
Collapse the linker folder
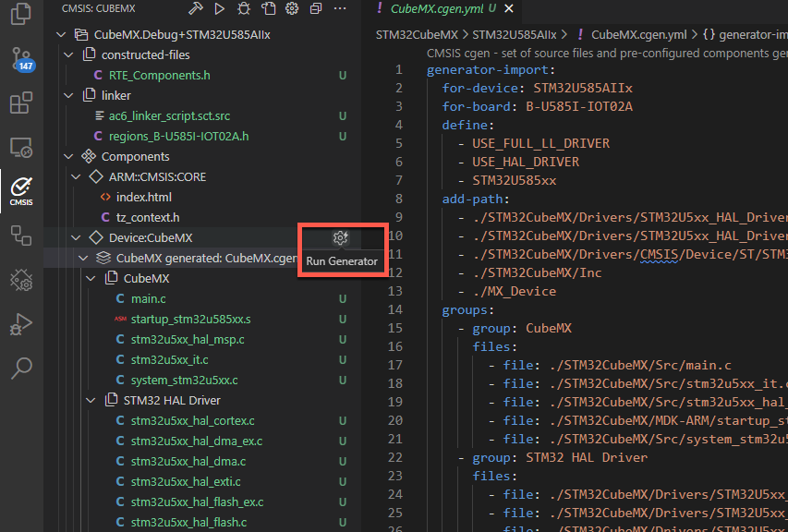69,96
